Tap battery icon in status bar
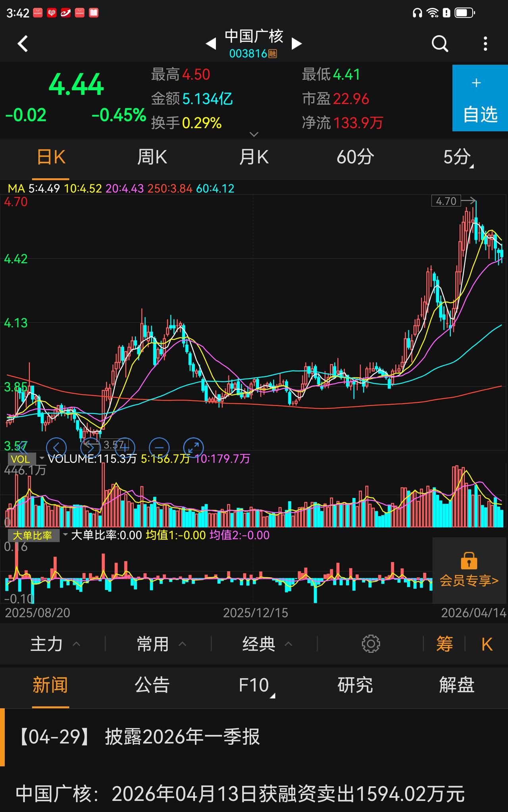Image resolution: width=508 pixels, height=812 pixels. coord(465,13)
